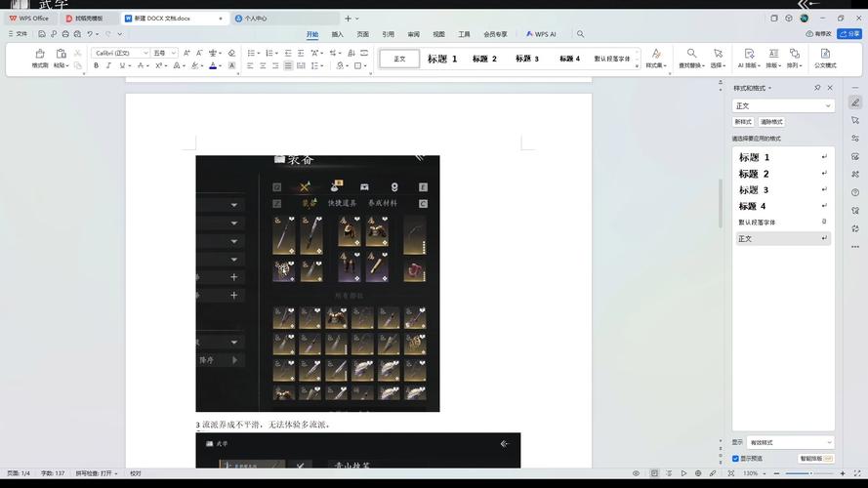This screenshot has height=488, width=868.
Task: Align text left in paragraph group
Action: click(250, 65)
